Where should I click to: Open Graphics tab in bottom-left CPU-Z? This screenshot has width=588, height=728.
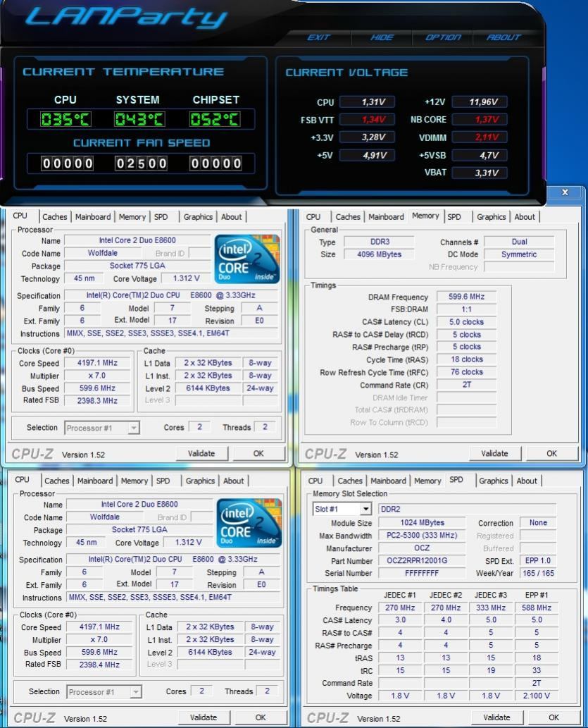[201, 481]
